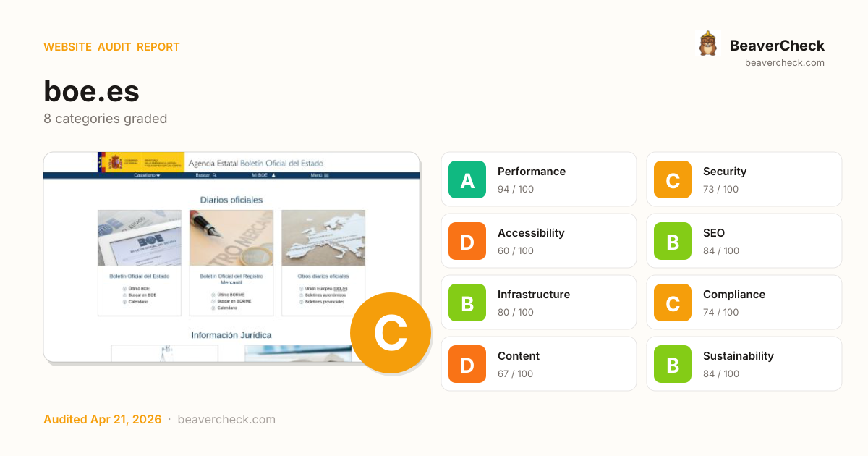The height and width of the screenshot is (456, 868).
Task: Open Mi BOE in the site header
Action: click(263, 175)
